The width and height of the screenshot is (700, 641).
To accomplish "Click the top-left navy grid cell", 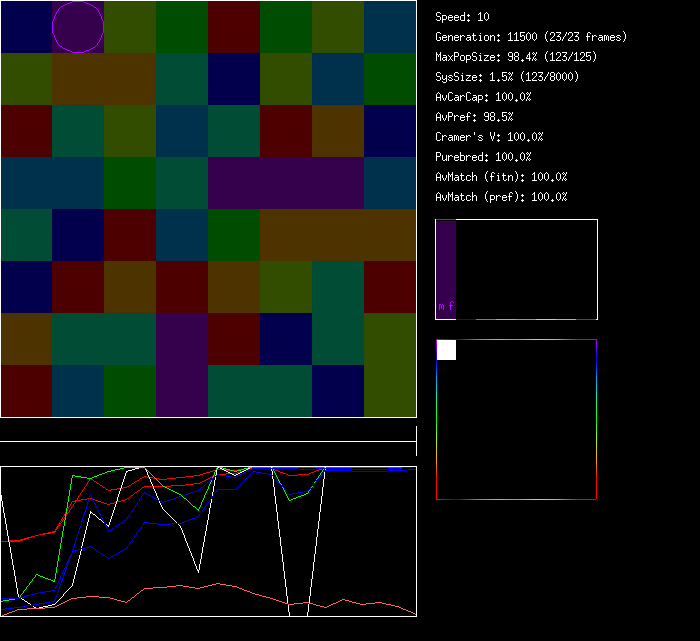I will [26, 27].
